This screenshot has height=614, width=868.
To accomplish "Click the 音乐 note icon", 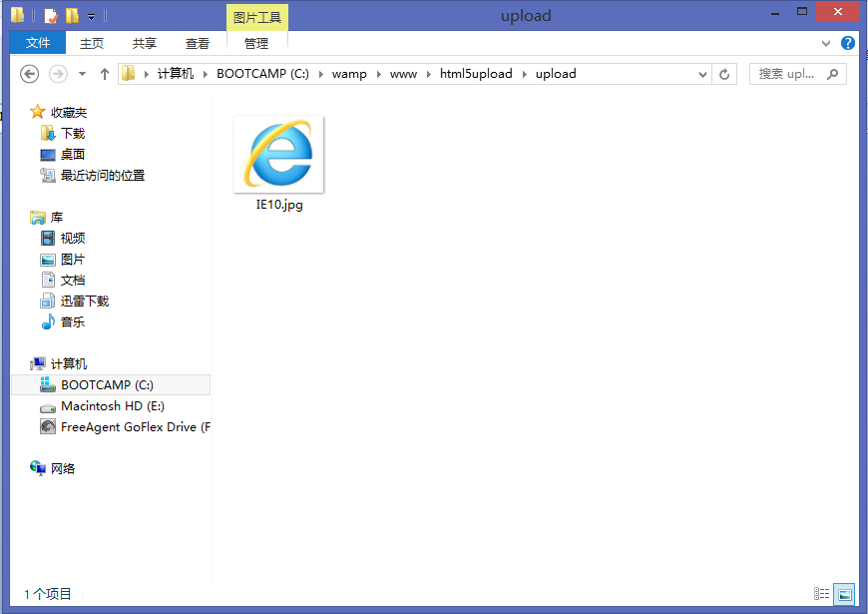I will coord(48,321).
